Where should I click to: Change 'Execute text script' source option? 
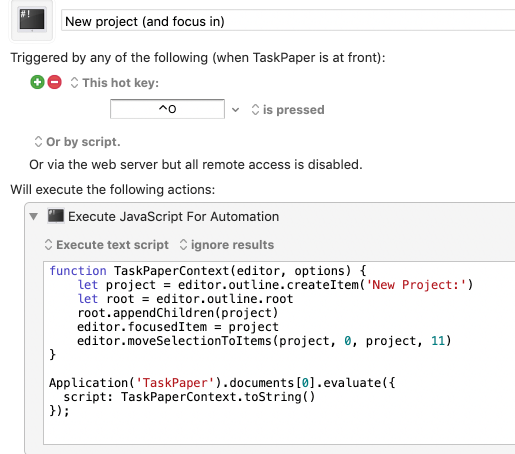tap(107, 245)
